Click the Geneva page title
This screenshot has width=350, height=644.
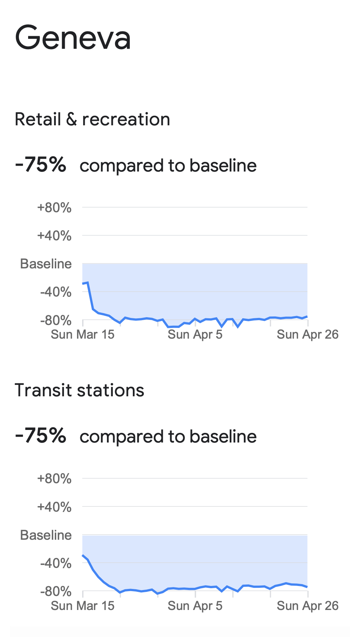coord(73,38)
